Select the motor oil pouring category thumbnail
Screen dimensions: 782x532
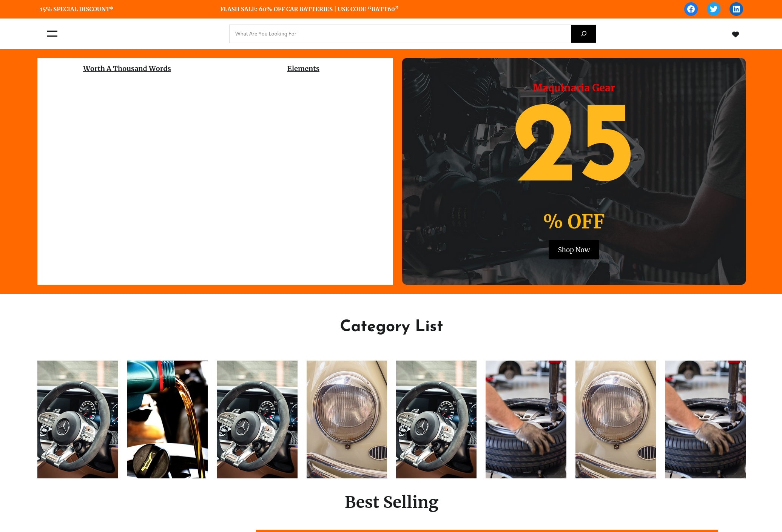[167, 419]
